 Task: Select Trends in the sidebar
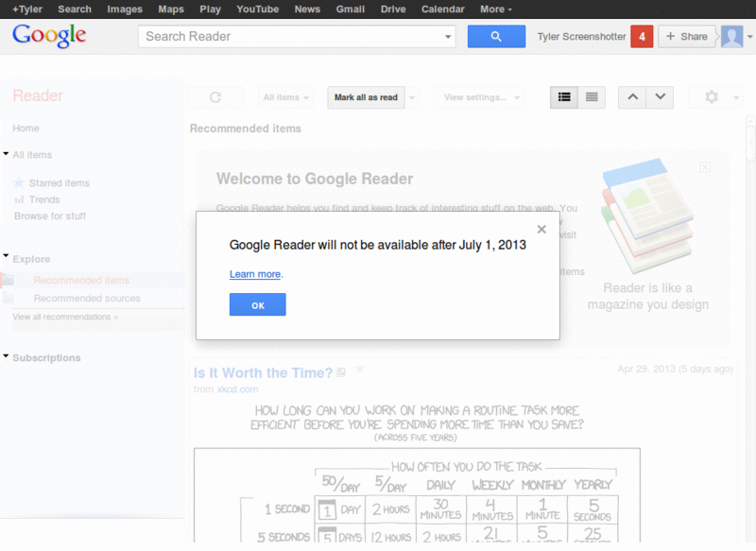pyautogui.click(x=44, y=199)
